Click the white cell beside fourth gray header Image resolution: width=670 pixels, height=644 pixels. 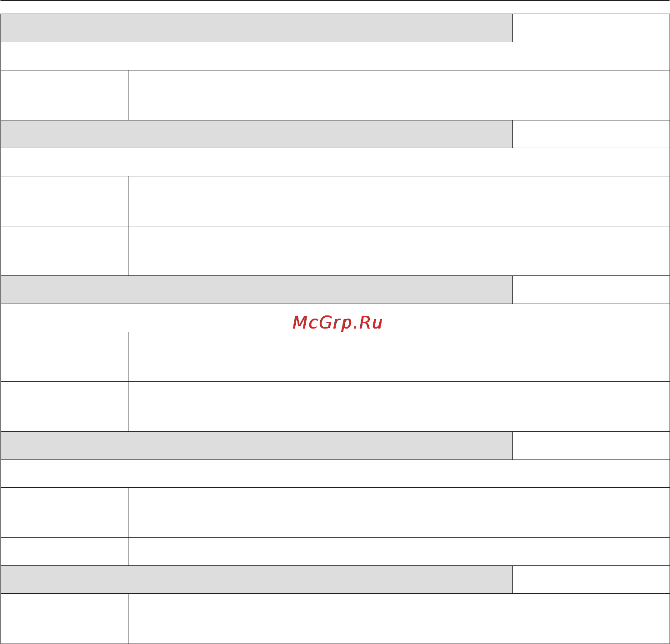coord(591,445)
